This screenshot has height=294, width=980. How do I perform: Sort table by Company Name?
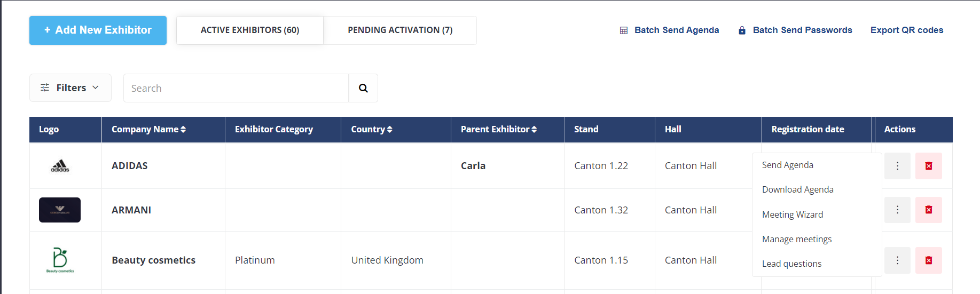click(x=148, y=129)
